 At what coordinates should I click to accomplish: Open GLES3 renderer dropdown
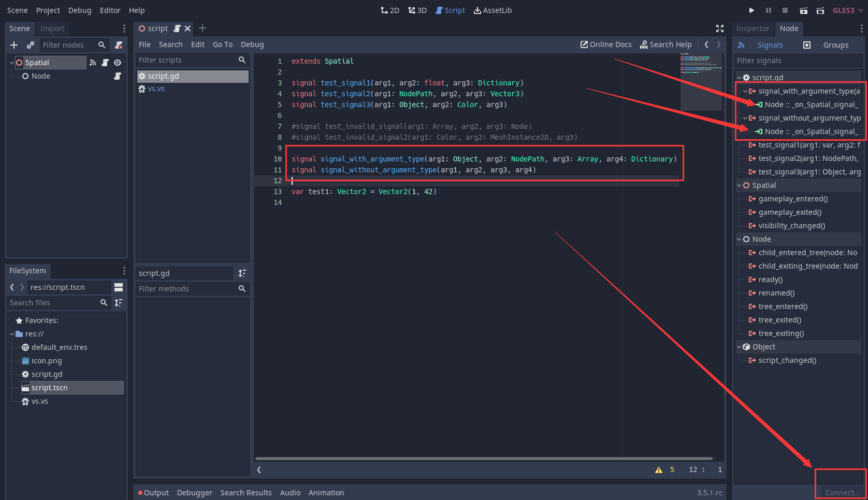[x=847, y=10]
